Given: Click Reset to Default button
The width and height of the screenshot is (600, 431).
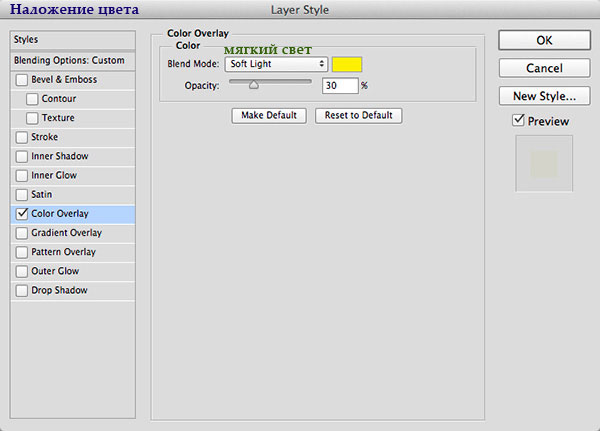Looking at the screenshot, I should click(x=359, y=115).
